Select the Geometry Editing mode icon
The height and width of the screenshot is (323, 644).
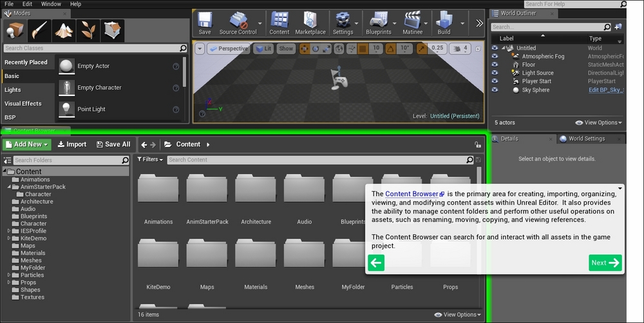pyautogui.click(x=112, y=31)
